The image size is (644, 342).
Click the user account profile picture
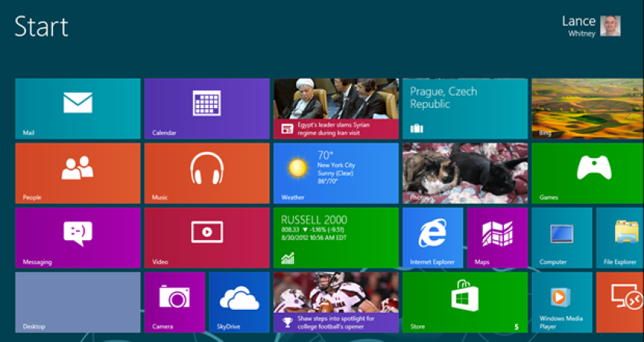coord(610,26)
